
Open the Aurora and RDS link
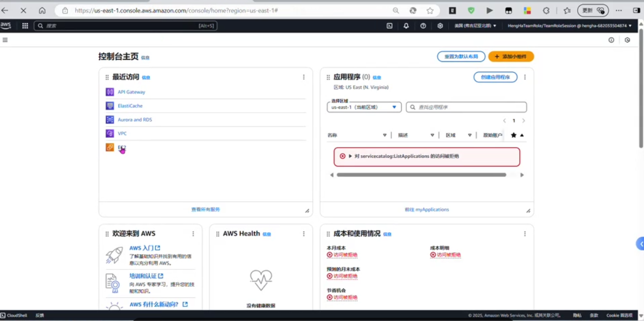coord(135,120)
